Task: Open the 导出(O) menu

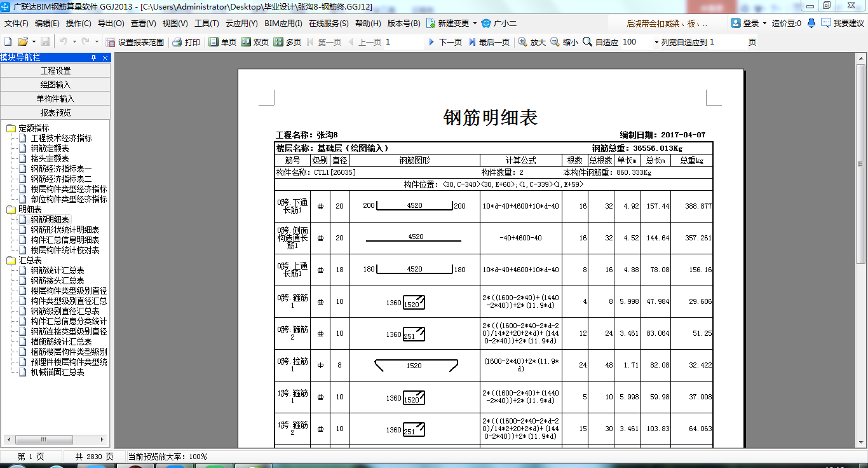Action: click(x=111, y=24)
